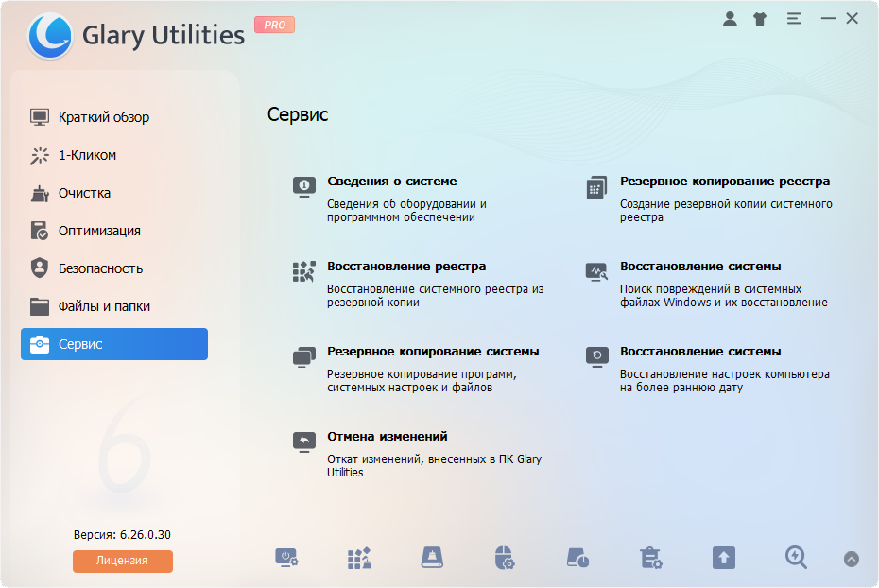The image size is (879, 588).
Task: Click the trash-with-gear uninstaller icon in bottom bar
Action: (651, 559)
